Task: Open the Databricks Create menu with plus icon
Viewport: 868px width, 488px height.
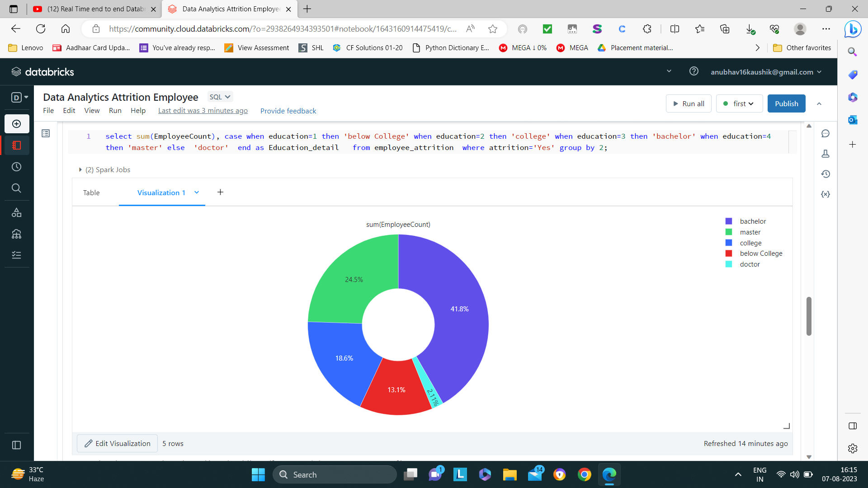Action: (x=16, y=123)
